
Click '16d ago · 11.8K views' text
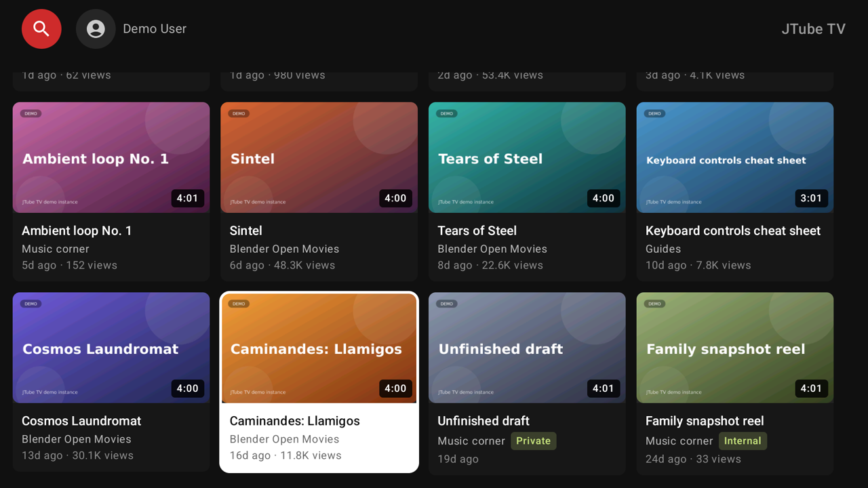(285, 455)
